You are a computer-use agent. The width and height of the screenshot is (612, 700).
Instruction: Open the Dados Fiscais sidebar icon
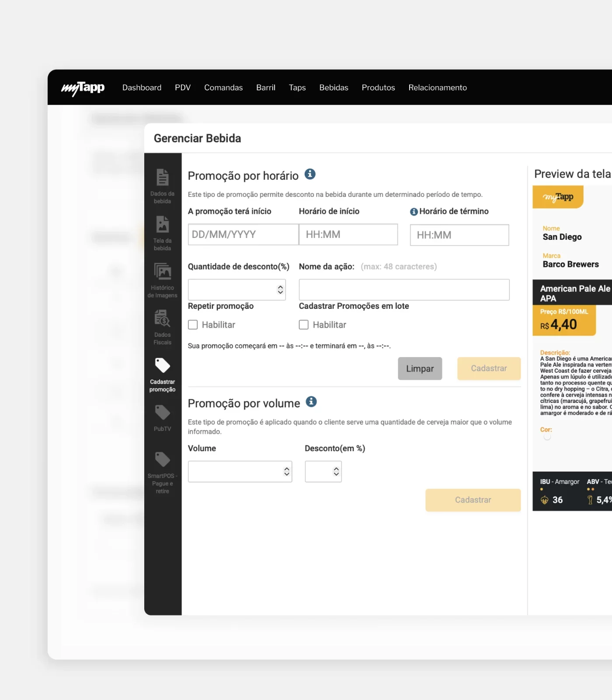[x=163, y=318]
